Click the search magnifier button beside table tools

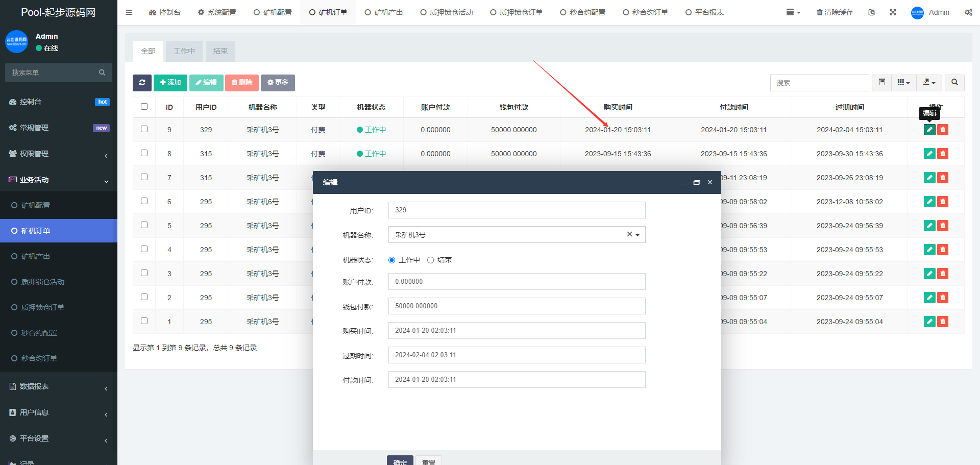[954, 83]
